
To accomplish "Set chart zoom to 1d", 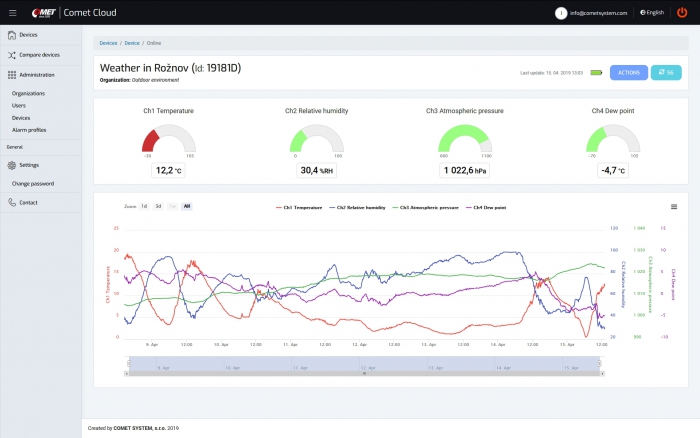I will point(144,206).
